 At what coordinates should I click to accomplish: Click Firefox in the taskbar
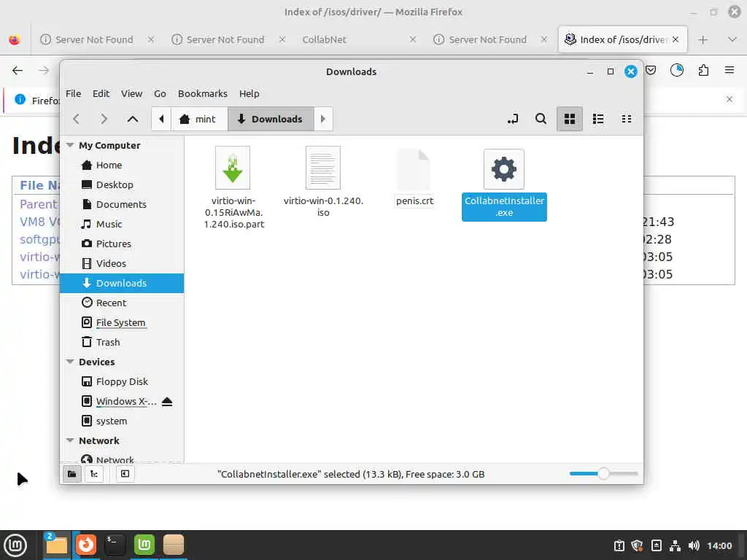pyautogui.click(x=86, y=545)
